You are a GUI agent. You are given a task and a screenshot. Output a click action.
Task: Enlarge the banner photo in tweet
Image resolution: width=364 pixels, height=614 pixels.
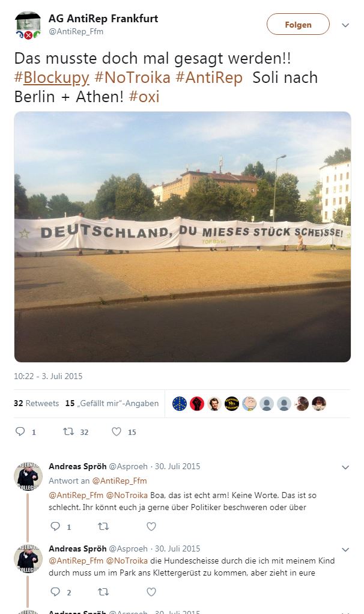(x=183, y=237)
